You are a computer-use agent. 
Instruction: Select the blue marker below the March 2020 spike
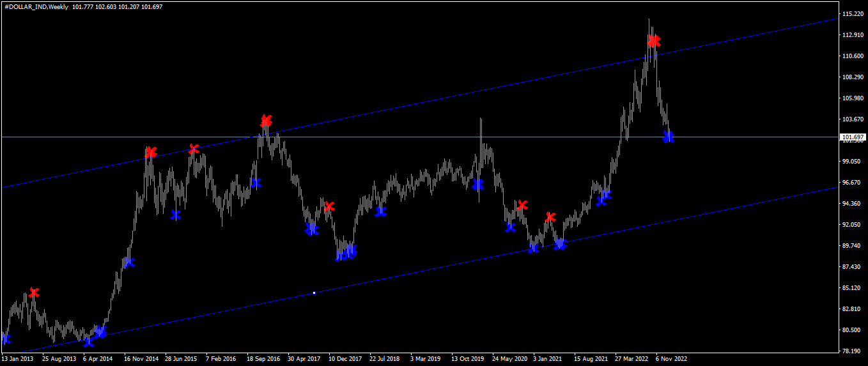click(478, 184)
